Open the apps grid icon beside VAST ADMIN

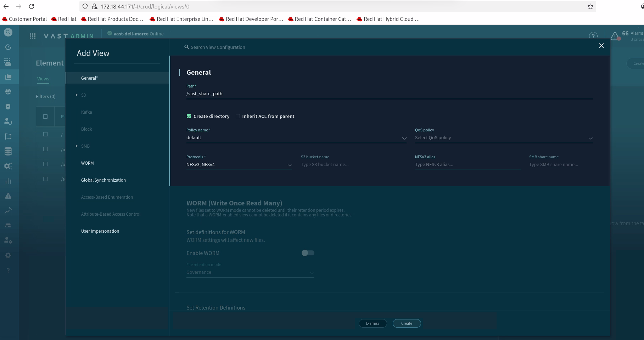tap(33, 36)
